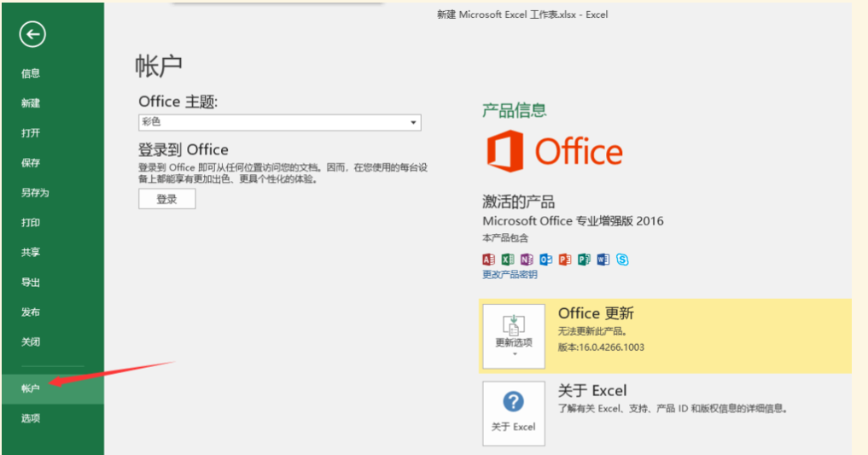Open the 信息 (Info) page

[31, 74]
